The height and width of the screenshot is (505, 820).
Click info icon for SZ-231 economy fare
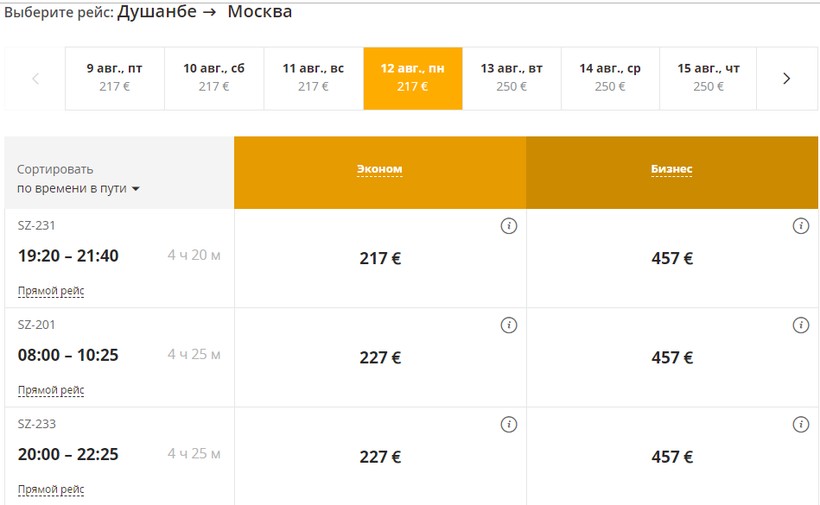(508, 226)
